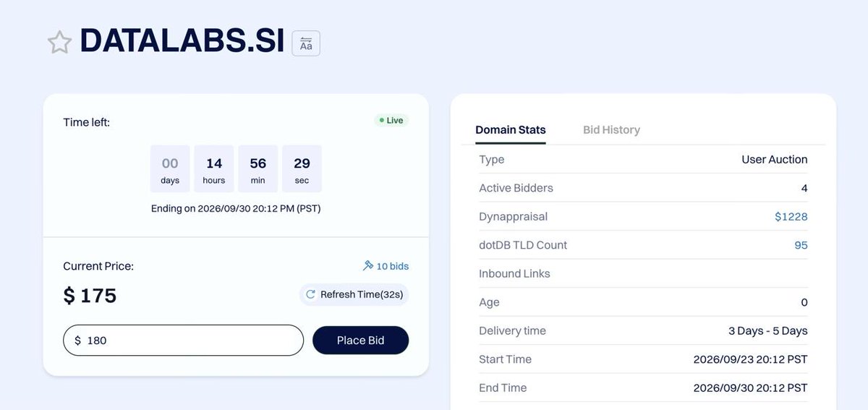The width and height of the screenshot is (868, 410).
Task: Switch to the Bid History tab
Action: click(611, 130)
